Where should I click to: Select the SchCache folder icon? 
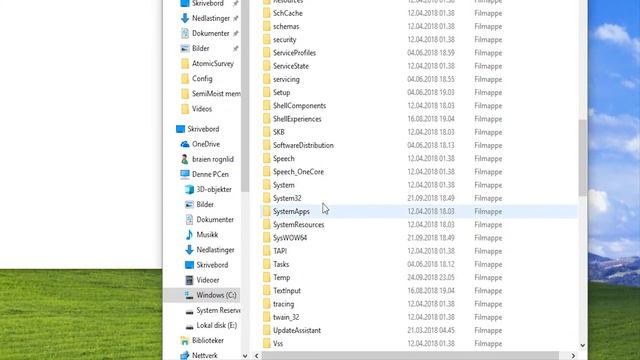267,13
